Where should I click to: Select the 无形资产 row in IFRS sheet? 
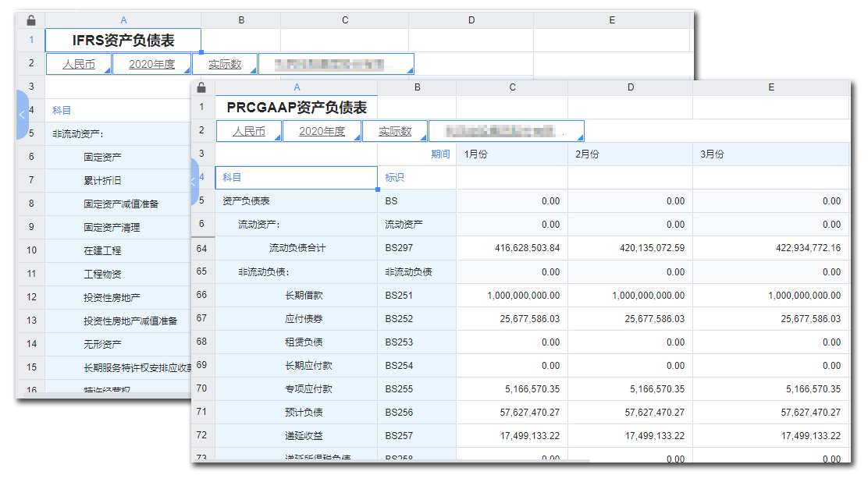(x=118, y=344)
